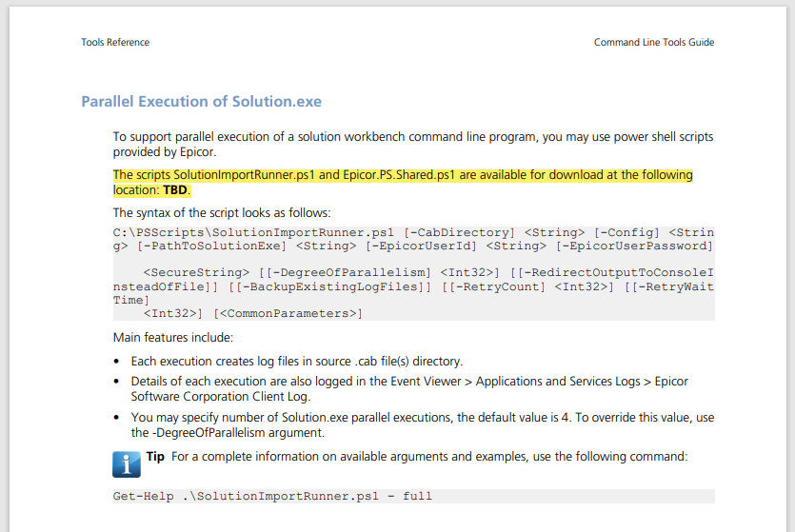
Task: Click the 'Get-Help .\SolutionImportRunner.ps1 - full' command
Action: point(272,496)
